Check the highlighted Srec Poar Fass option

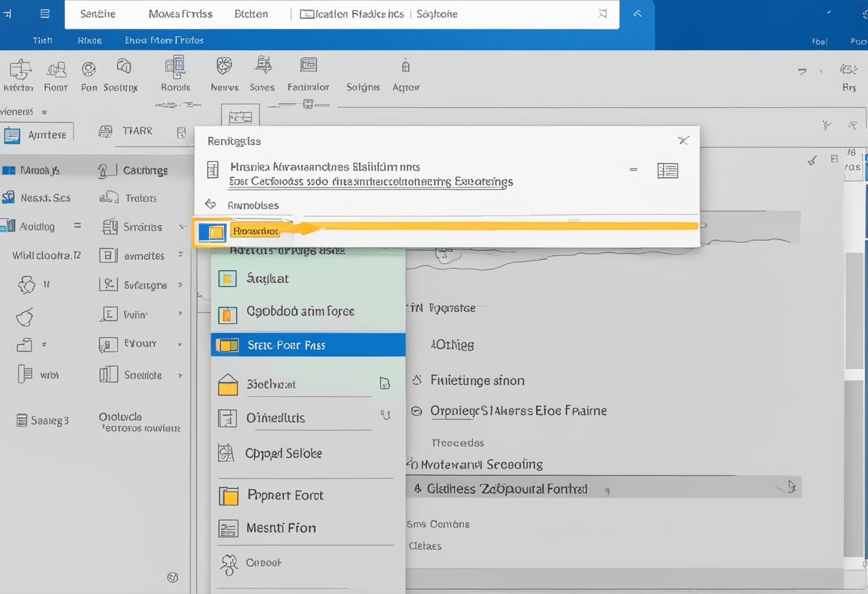tap(308, 345)
